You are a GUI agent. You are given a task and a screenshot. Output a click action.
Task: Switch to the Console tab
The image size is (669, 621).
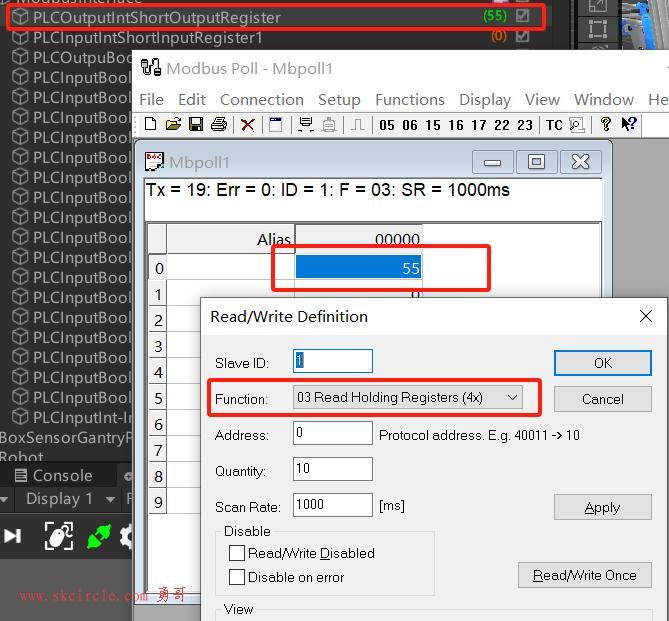[x=54, y=475]
